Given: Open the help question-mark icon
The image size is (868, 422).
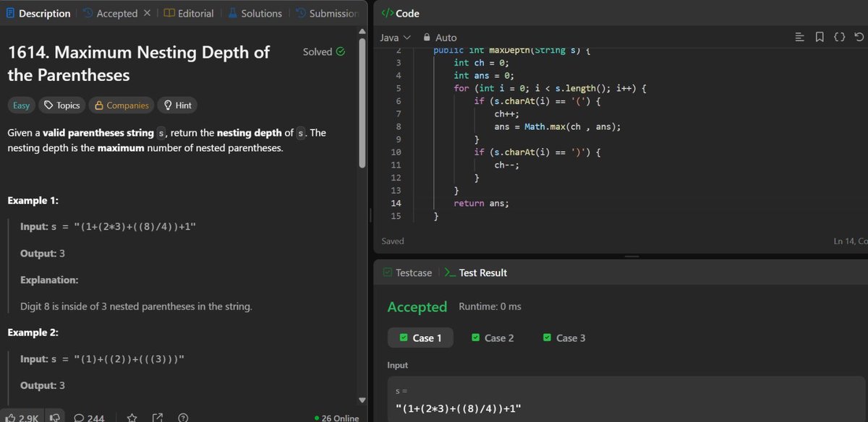Looking at the screenshot, I should coord(183,418).
